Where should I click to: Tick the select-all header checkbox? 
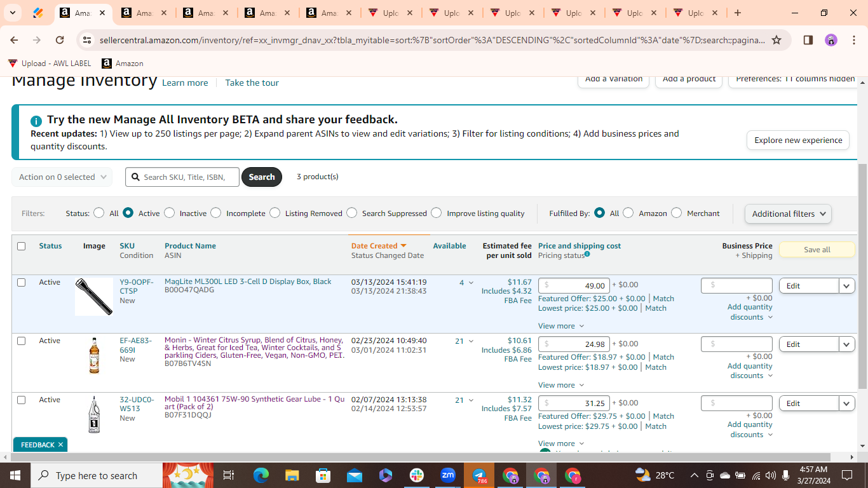click(x=22, y=246)
